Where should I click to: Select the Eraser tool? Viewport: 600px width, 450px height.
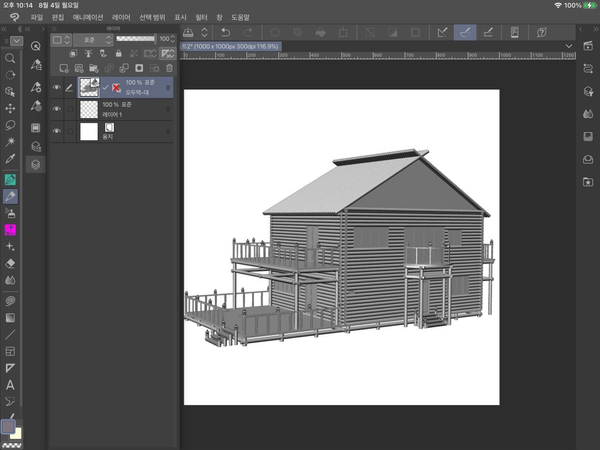point(11,263)
